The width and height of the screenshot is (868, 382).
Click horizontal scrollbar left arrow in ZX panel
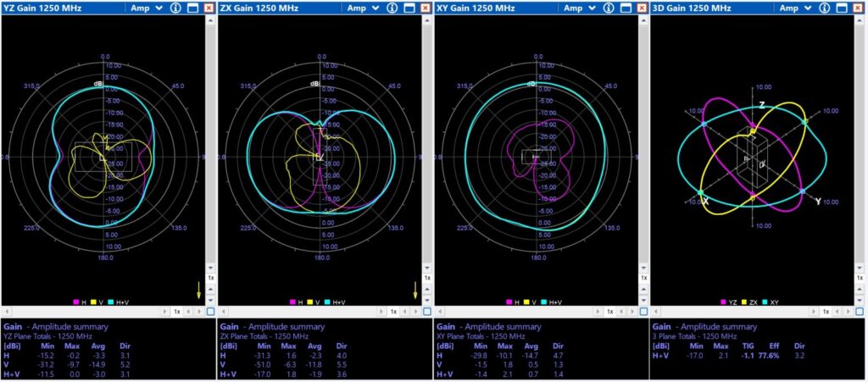(223, 311)
